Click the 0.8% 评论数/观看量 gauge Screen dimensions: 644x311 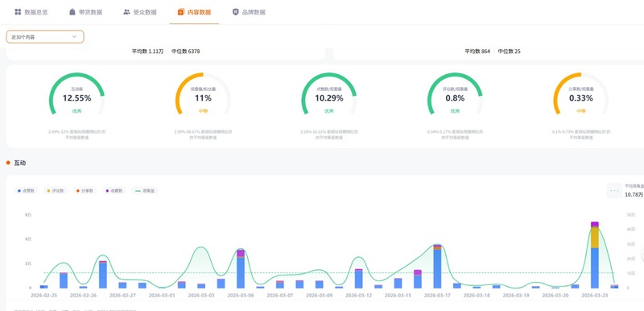tap(455, 94)
